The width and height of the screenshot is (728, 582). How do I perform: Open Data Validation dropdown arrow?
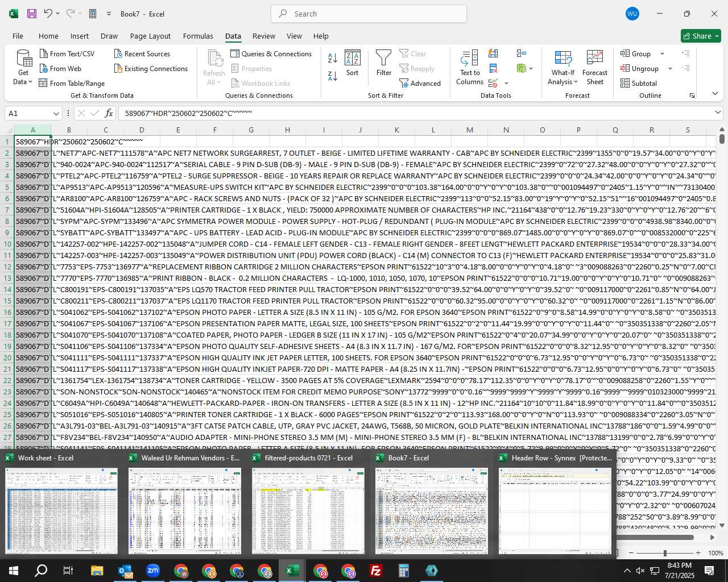click(x=506, y=83)
